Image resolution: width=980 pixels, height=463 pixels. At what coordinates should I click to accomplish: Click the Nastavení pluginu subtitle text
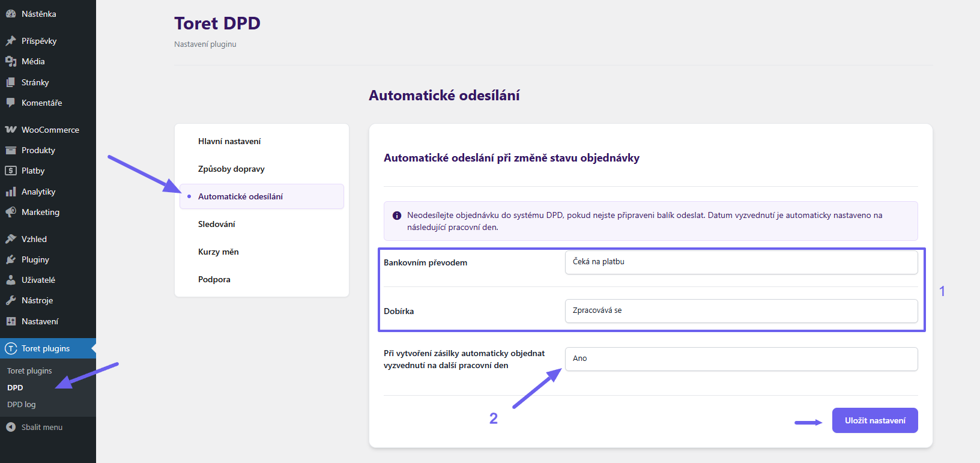[x=205, y=44]
